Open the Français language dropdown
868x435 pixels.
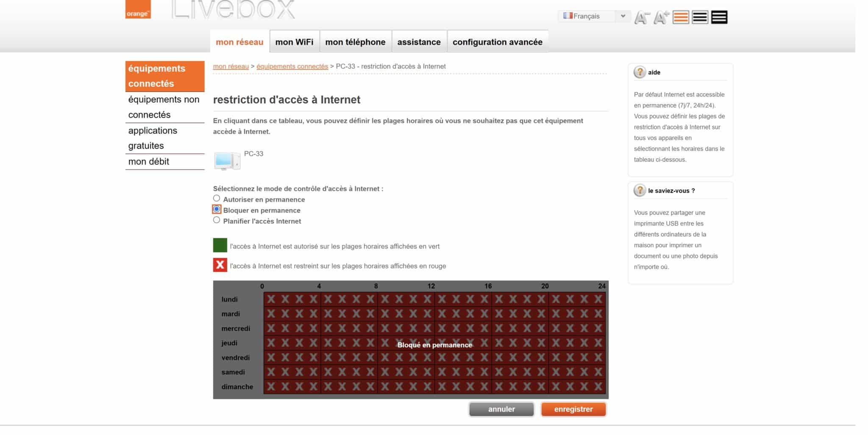(x=594, y=16)
